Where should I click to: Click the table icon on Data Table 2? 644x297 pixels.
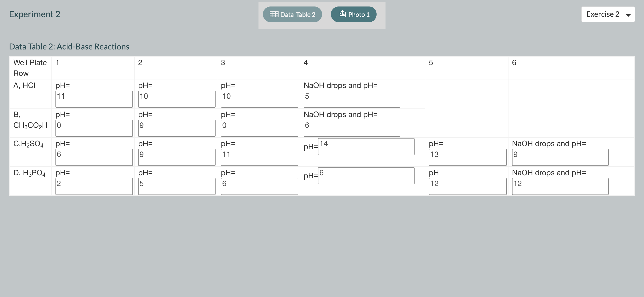(274, 14)
